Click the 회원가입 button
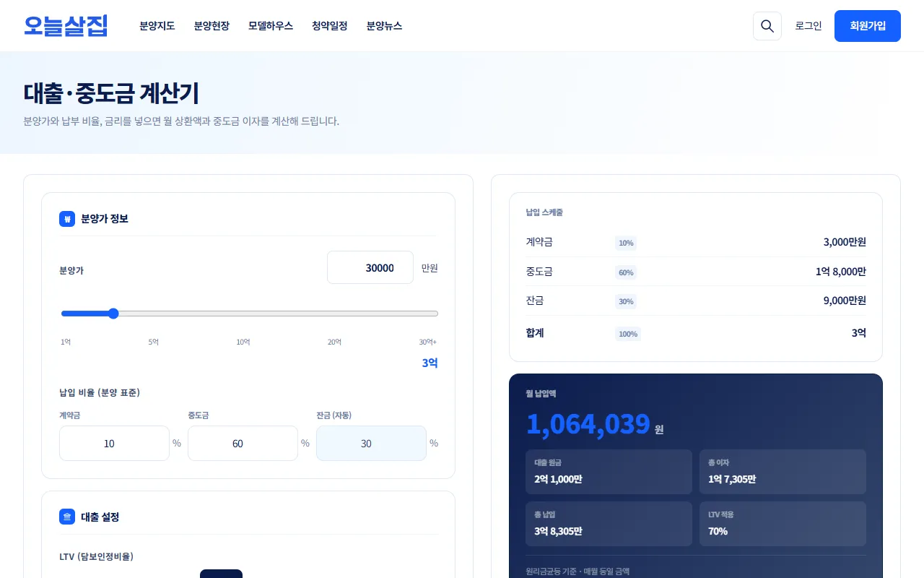Image resolution: width=924 pixels, height=578 pixels. pyautogui.click(x=868, y=26)
